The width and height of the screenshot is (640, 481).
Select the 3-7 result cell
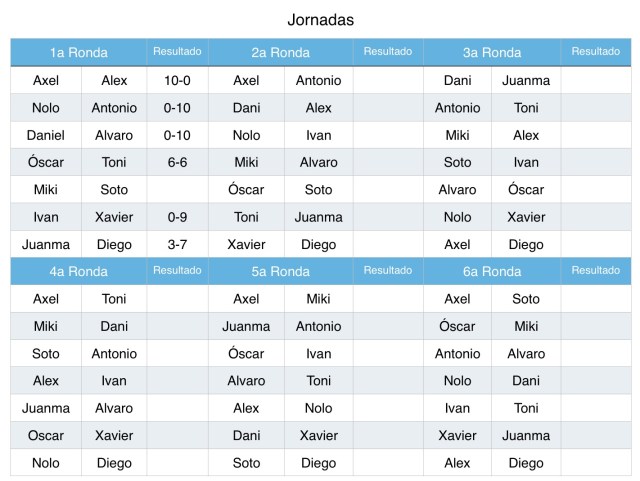pyautogui.click(x=177, y=244)
